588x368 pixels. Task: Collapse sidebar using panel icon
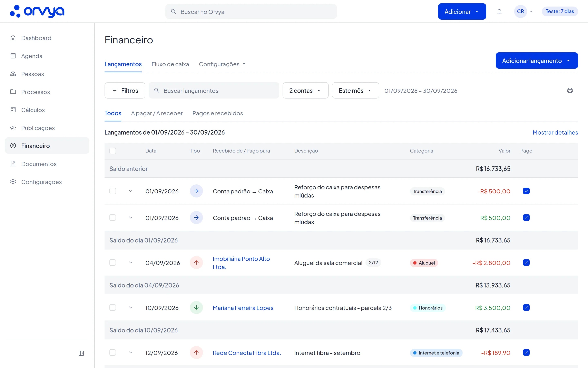pos(81,353)
